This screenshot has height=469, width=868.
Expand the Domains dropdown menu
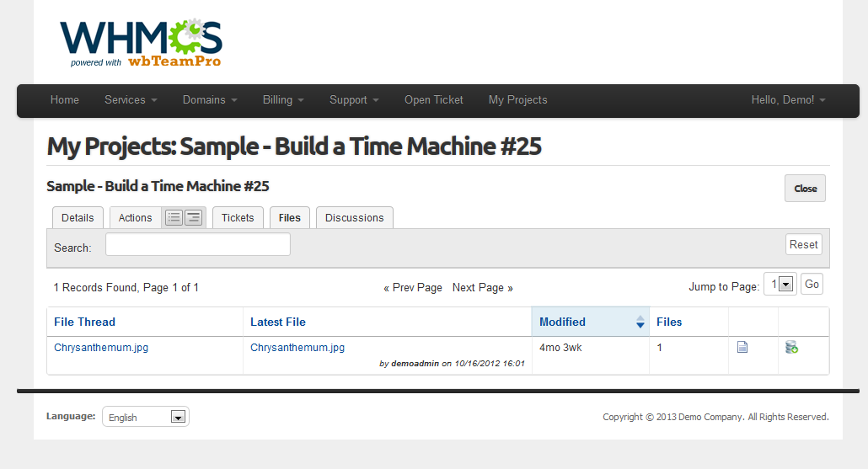(x=210, y=100)
